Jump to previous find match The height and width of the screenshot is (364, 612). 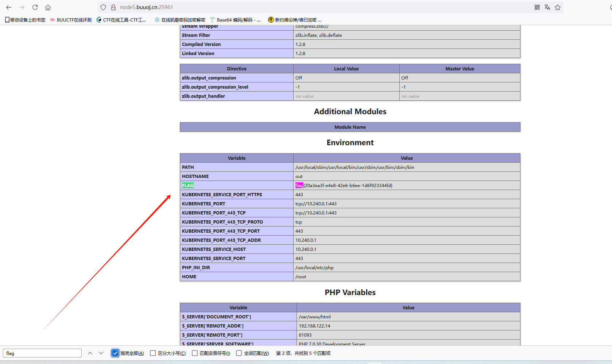click(x=90, y=353)
